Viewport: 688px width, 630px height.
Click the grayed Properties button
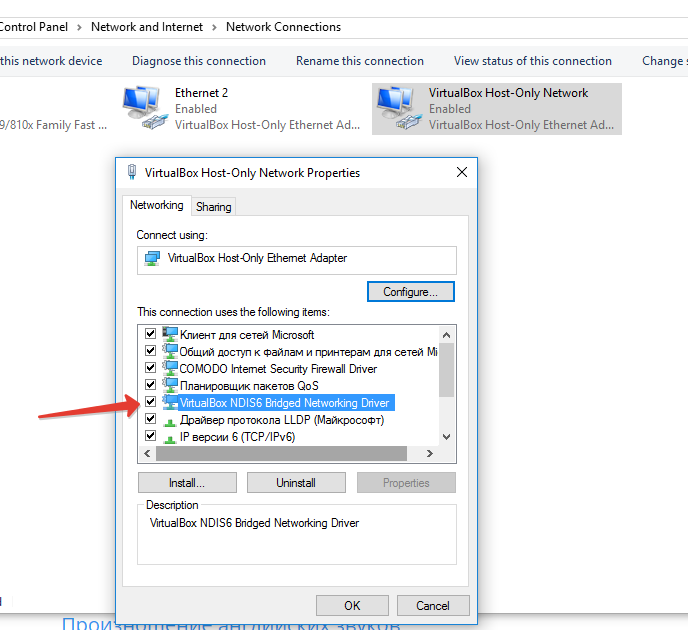(x=406, y=483)
